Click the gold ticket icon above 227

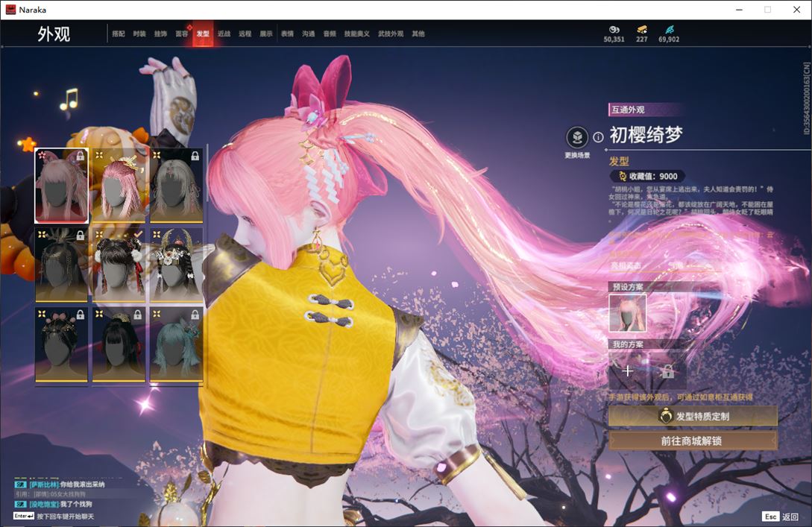coord(642,30)
